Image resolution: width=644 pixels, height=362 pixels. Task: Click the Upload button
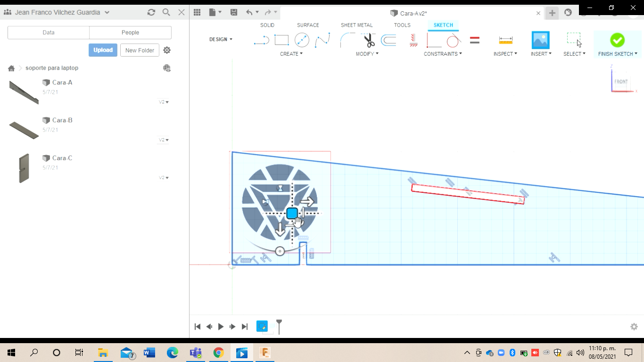(x=103, y=50)
